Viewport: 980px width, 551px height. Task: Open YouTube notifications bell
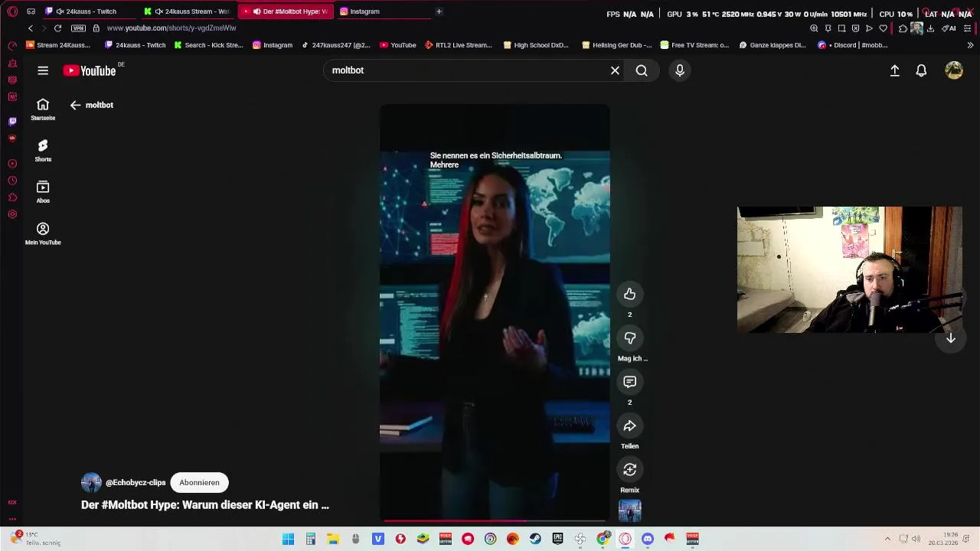click(x=921, y=70)
